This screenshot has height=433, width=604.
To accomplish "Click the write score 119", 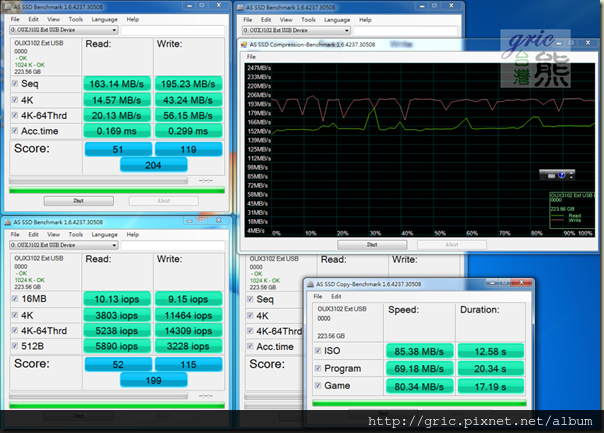I will tap(188, 149).
